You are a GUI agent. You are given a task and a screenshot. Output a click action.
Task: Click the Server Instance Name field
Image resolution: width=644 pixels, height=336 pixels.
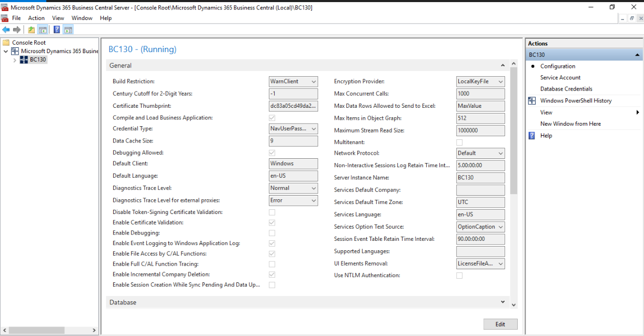pyautogui.click(x=480, y=178)
